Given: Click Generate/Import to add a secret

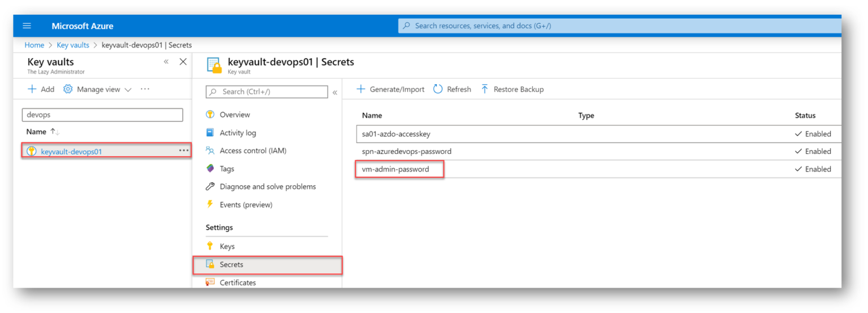Looking at the screenshot, I should [390, 89].
